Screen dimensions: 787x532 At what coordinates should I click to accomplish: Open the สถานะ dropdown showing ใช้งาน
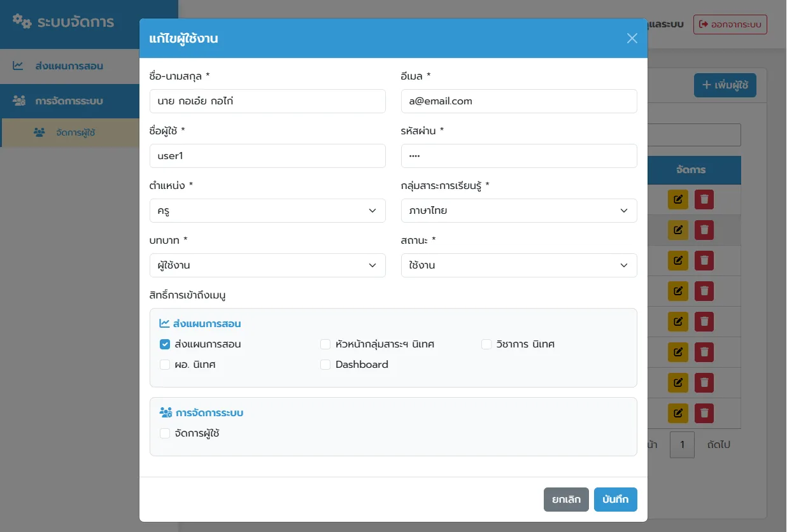(519, 265)
